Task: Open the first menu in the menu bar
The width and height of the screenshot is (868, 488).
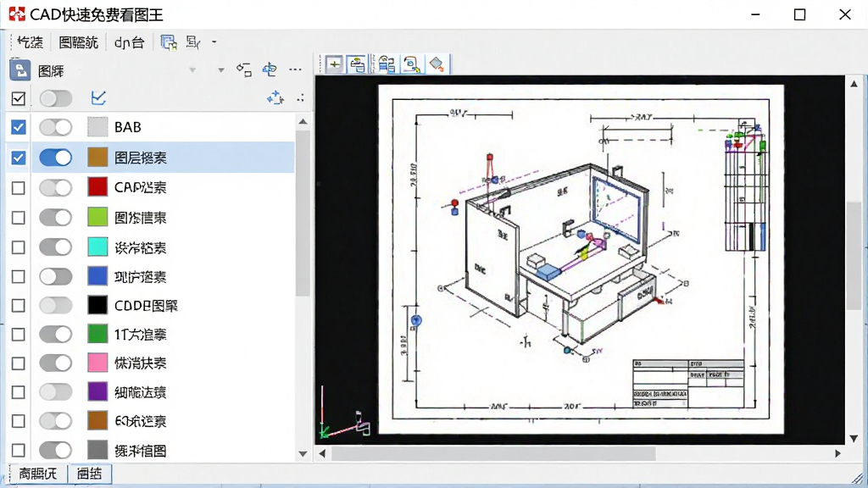Action: [30, 42]
